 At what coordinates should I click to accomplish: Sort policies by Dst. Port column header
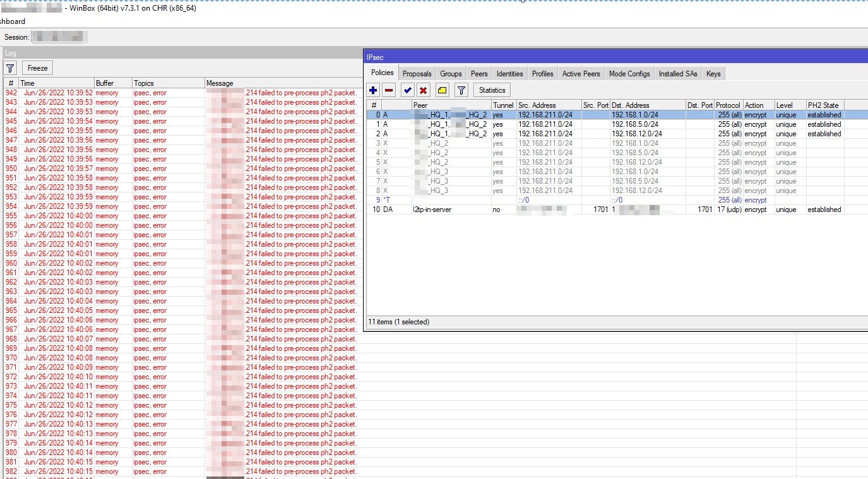700,105
